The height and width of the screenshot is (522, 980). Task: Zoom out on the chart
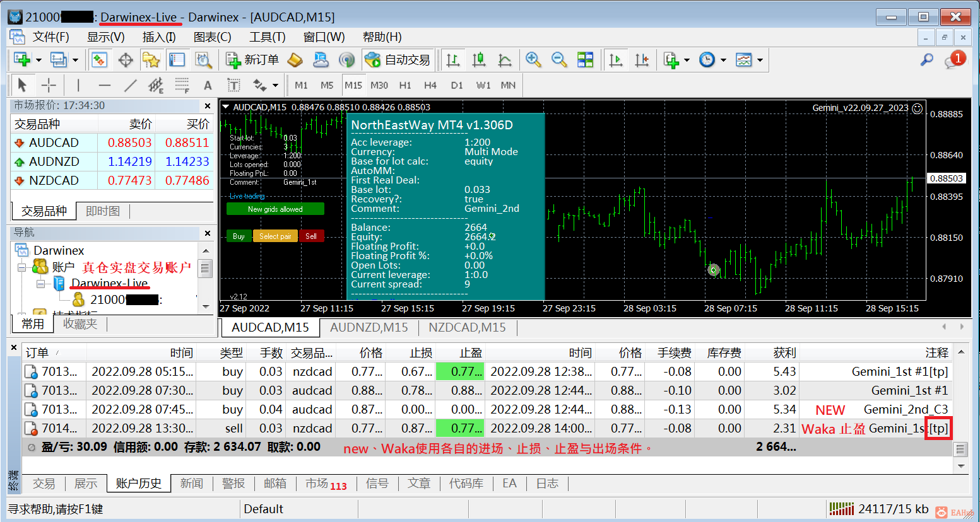click(x=559, y=60)
